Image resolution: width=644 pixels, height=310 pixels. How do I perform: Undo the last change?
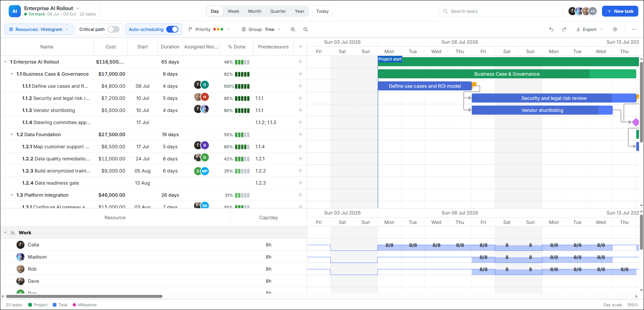551,29
